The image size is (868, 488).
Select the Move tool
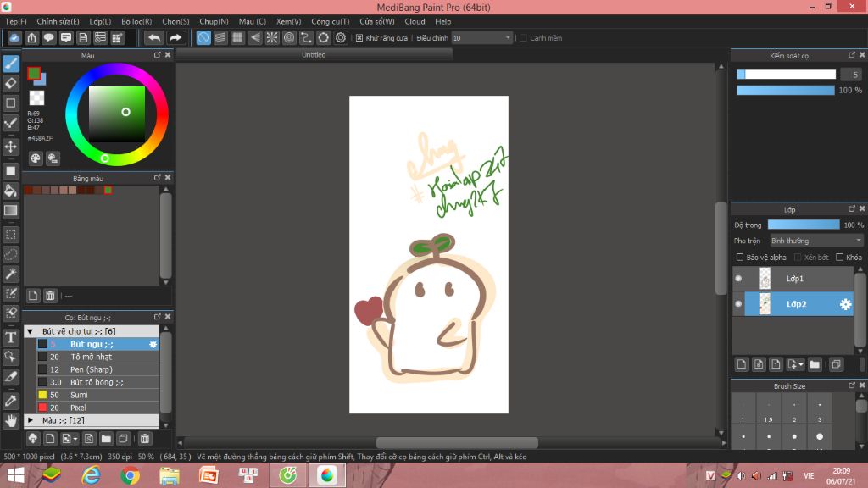(x=10, y=147)
